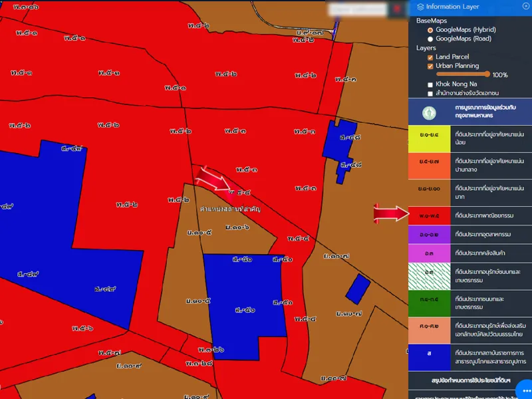532x399 pixels.
Task: Click the red commercial zone legend swatch
Action: point(429,216)
